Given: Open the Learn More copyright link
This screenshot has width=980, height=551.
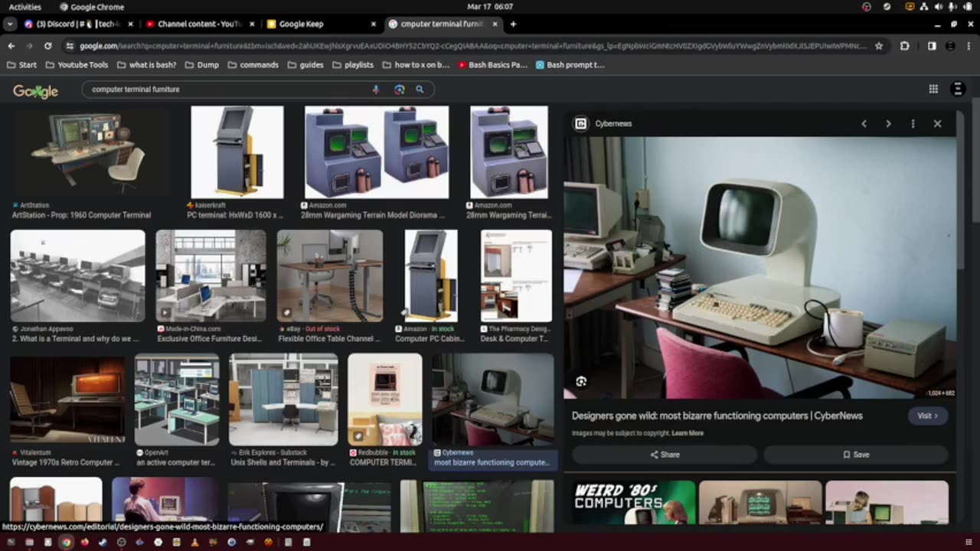Looking at the screenshot, I should (688, 433).
